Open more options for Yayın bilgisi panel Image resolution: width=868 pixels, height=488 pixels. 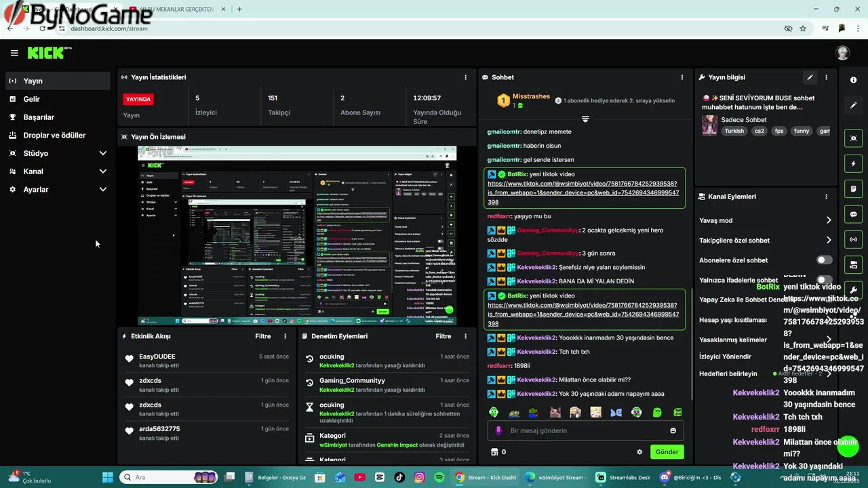coord(826,77)
